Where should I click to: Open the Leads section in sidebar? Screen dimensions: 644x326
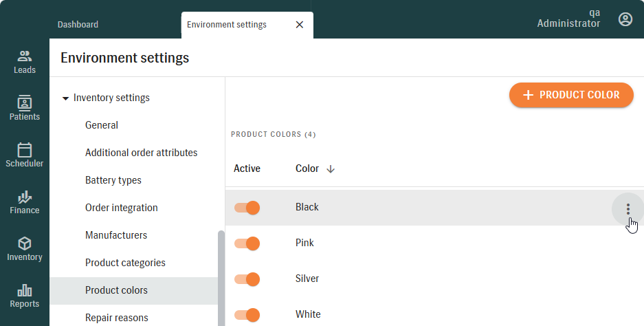(x=25, y=62)
